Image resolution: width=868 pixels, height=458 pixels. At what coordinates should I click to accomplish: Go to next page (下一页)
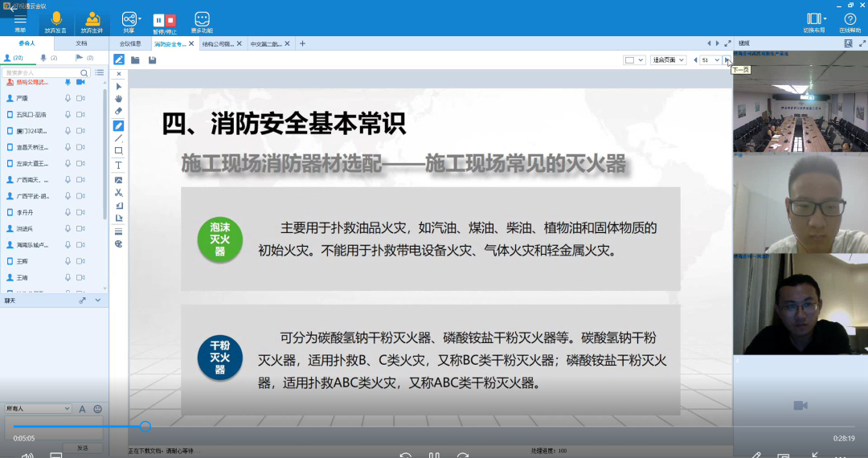[727, 59]
